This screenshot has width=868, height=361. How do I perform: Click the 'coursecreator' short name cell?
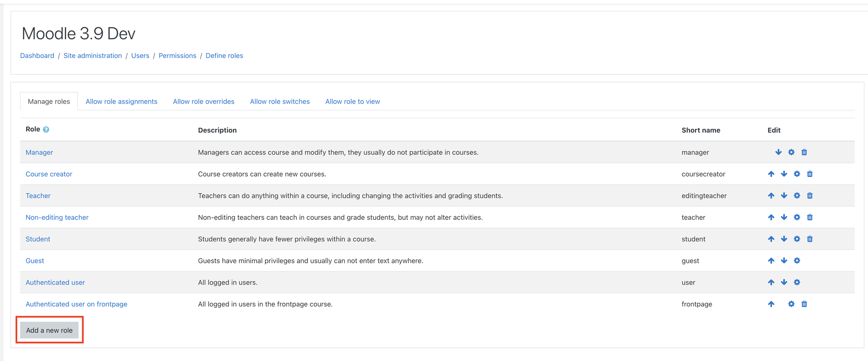703,174
